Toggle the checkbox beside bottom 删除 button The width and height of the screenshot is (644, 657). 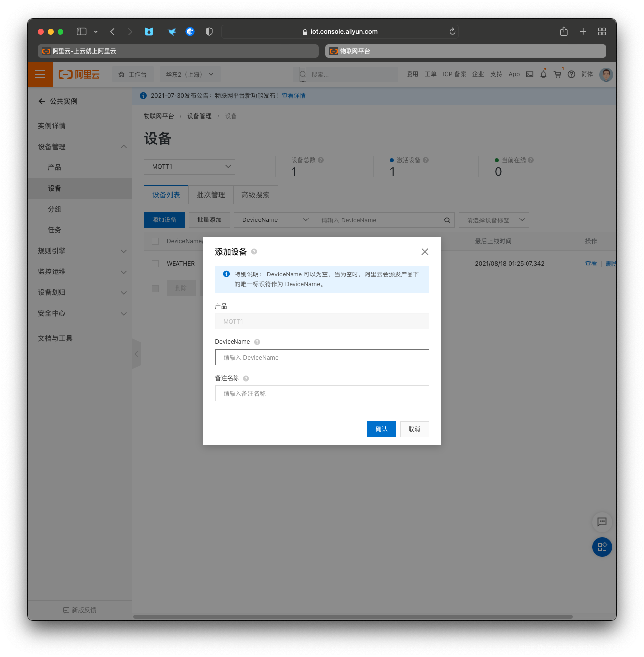[x=155, y=288]
